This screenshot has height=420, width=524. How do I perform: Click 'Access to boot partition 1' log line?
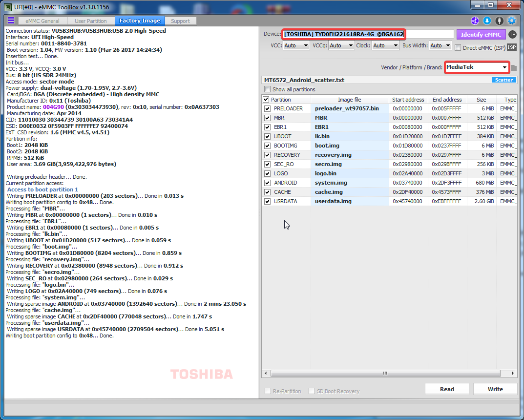[x=42, y=189]
